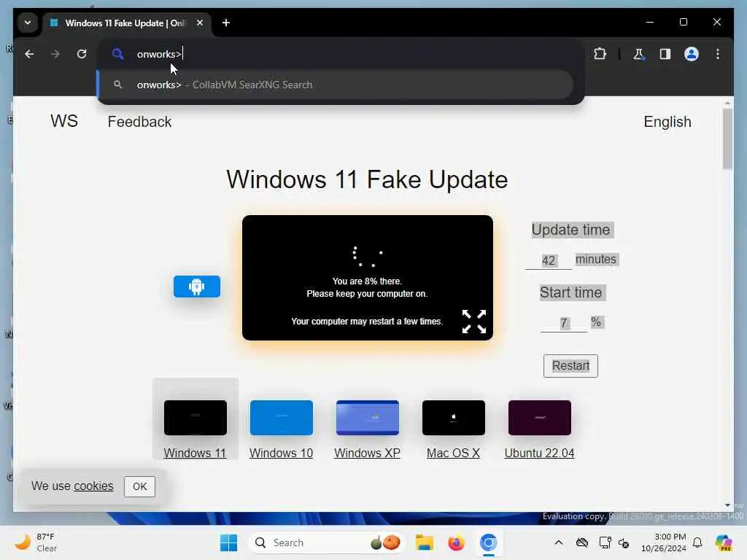This screenshot has width=747, height=560.
Task: Open the English language selector
Action: [x=667, y=122]
